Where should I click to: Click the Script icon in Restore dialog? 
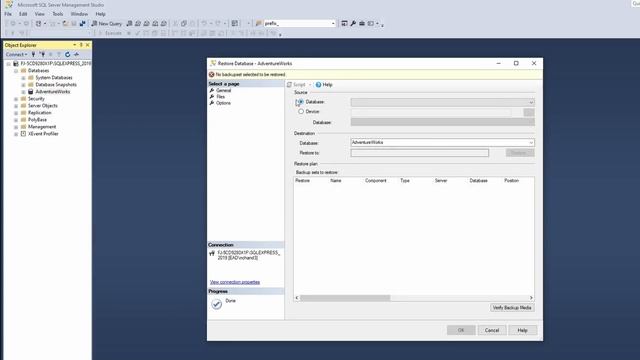[289, 84]
